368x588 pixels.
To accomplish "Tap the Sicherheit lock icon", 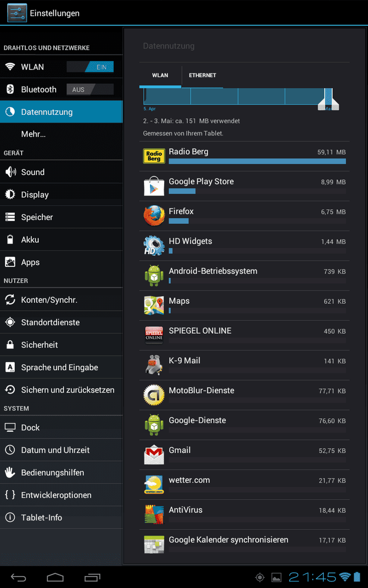I will click(x=10, y=345).
